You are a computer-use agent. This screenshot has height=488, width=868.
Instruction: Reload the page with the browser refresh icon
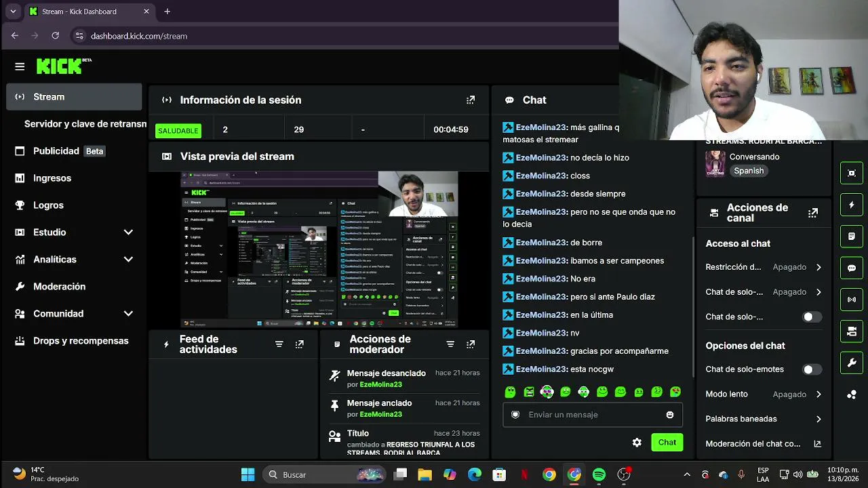coord(55,36)
